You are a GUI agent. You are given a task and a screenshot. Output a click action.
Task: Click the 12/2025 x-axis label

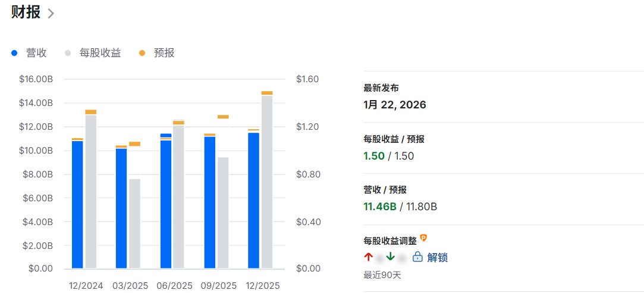pyautogui.click(x=262, y=286)
